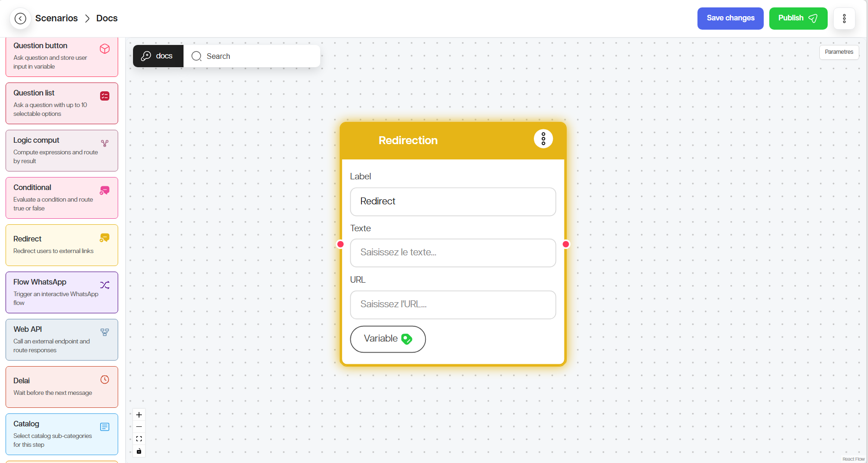Insert a Variable in the Redirection node
Viewport: 868px width, 463px height.
click(x=387, y=339)
